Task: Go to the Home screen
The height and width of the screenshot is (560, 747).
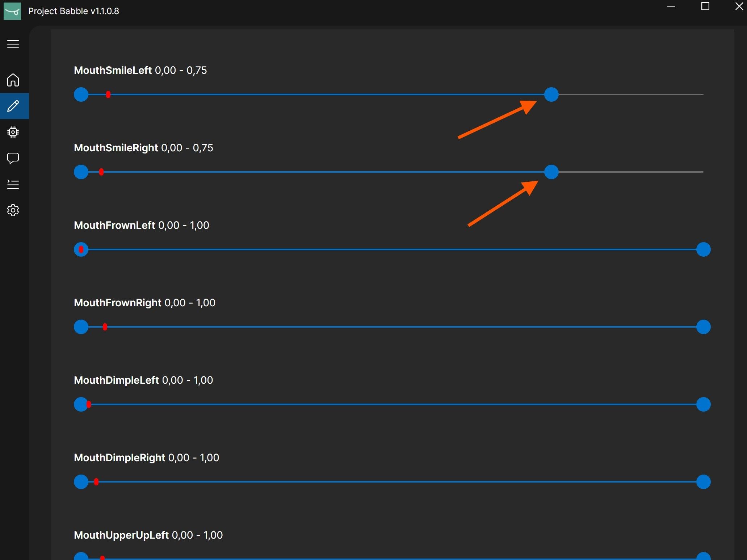Action: 13,80
